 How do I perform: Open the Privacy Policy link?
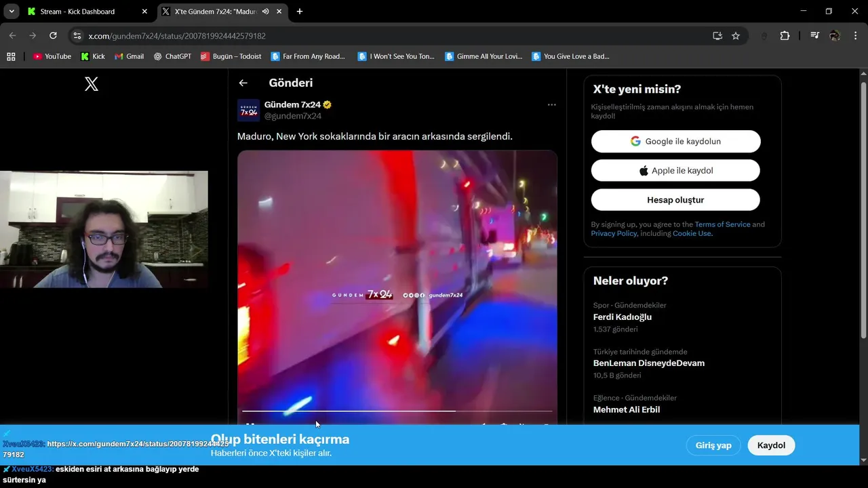(614, 233)
